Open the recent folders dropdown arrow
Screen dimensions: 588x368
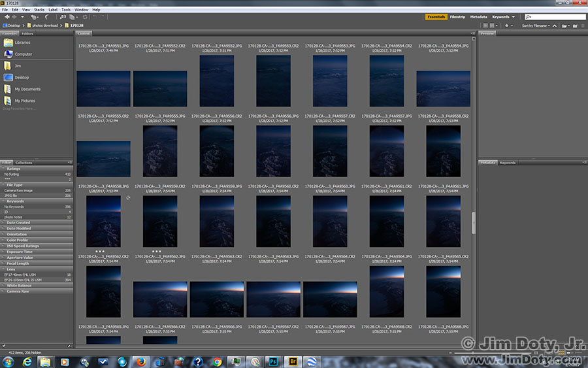[22, 17]
